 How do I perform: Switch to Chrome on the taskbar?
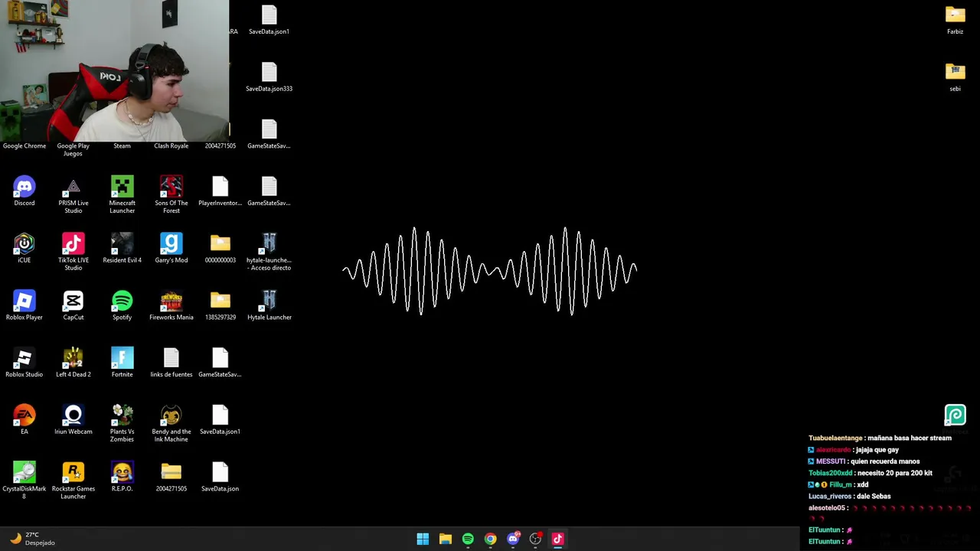click(490, 539)
